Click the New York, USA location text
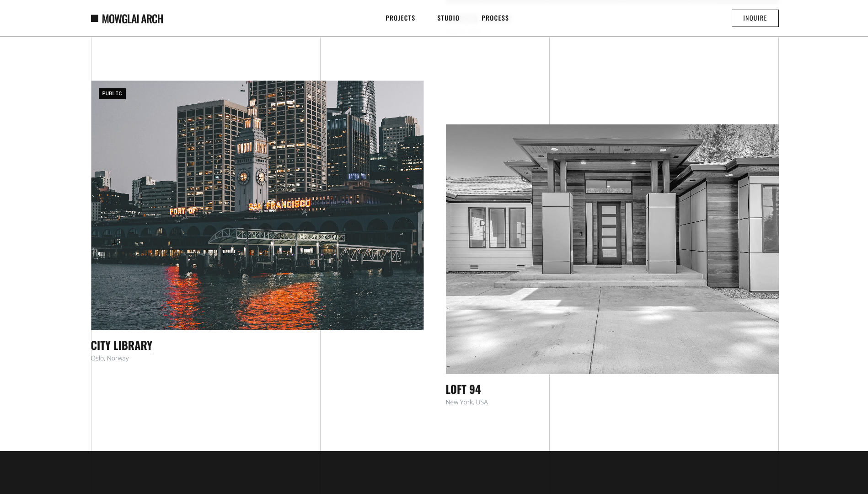868x494 pixels. coord(467,402)
